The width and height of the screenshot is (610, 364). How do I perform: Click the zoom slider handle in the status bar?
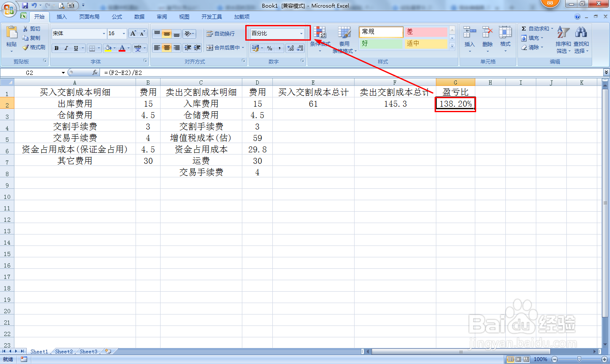click(579, 359)
